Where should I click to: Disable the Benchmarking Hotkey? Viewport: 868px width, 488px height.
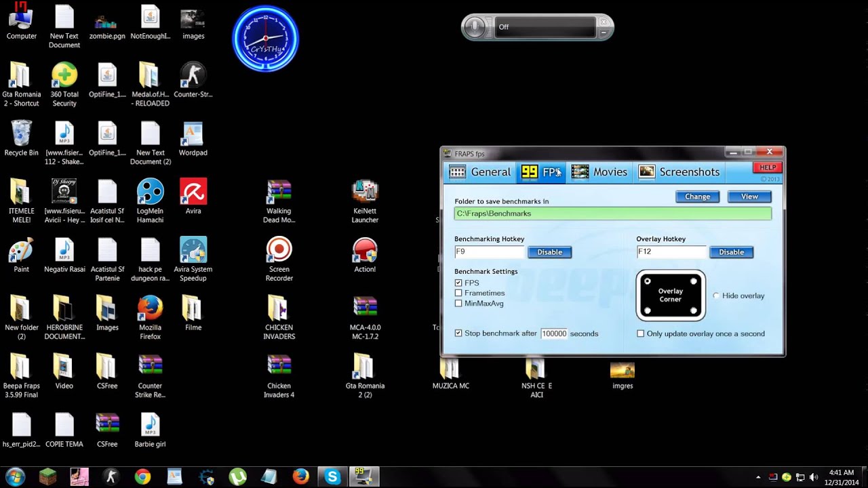point(549,252)
